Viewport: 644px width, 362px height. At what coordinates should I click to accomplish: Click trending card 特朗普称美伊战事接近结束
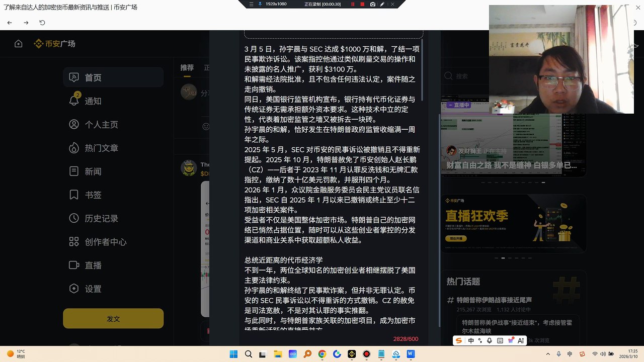(x=518, y=326)
